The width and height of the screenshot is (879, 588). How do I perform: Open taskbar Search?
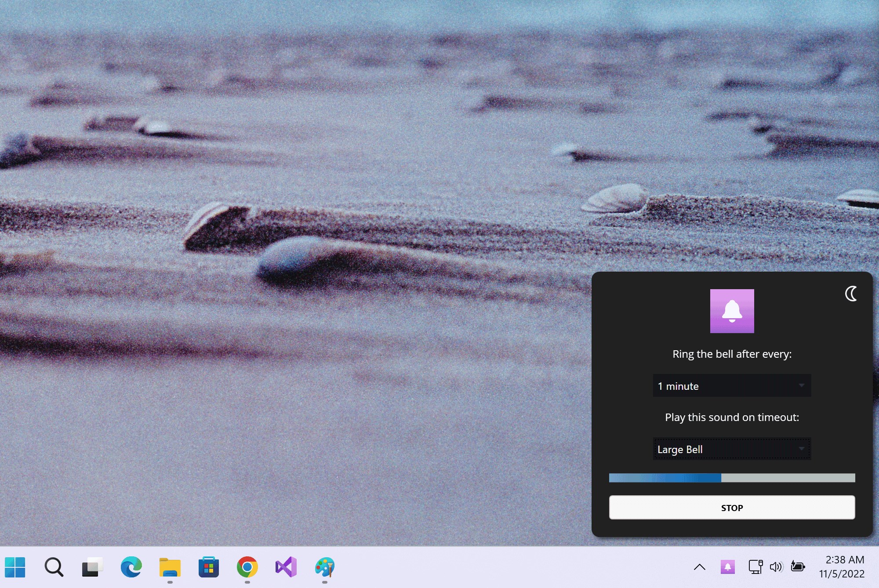coord(54,567)
